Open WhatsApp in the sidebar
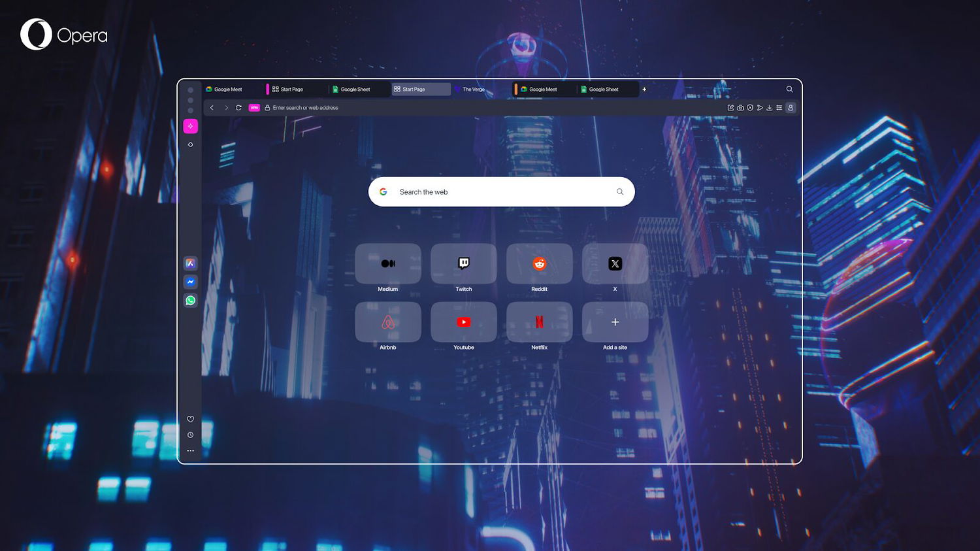980x551 pixels. [190, 301]
